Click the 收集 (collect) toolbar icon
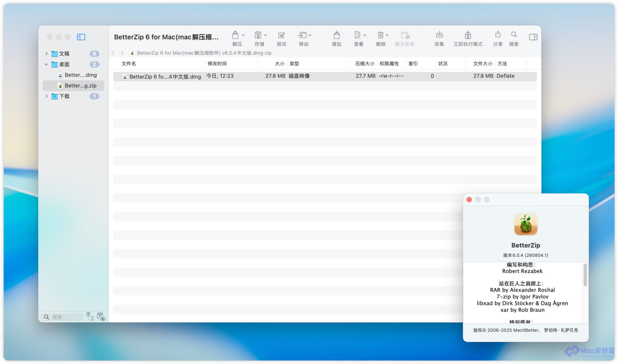The height and width of the screenshot is (364, 618). [439, 35]
